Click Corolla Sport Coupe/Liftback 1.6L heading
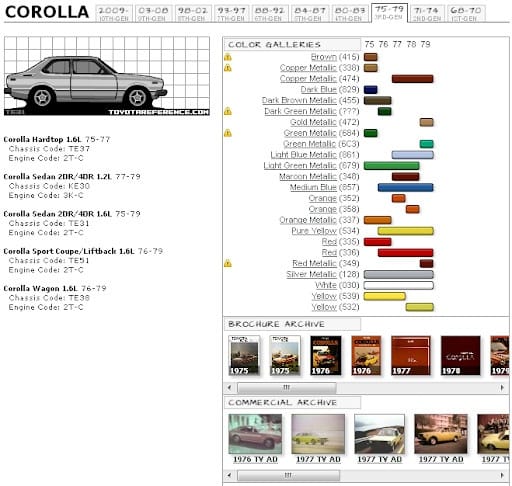 tap(69, 251)
